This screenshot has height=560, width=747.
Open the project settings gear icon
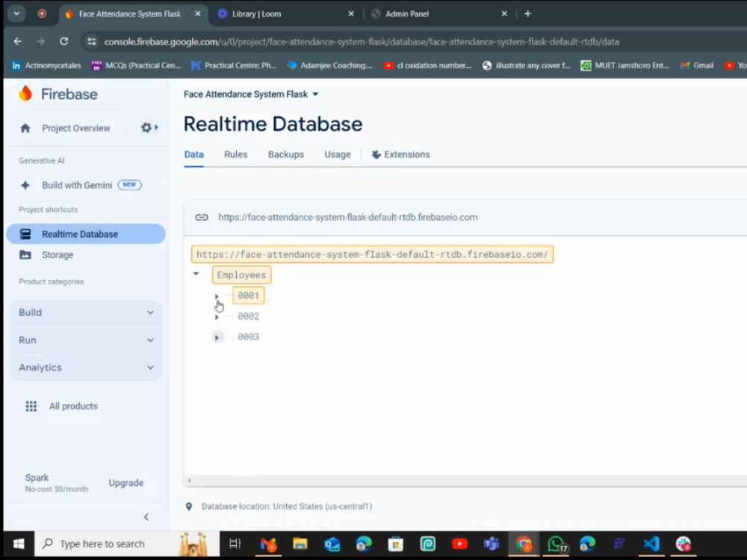pos(145,128)
